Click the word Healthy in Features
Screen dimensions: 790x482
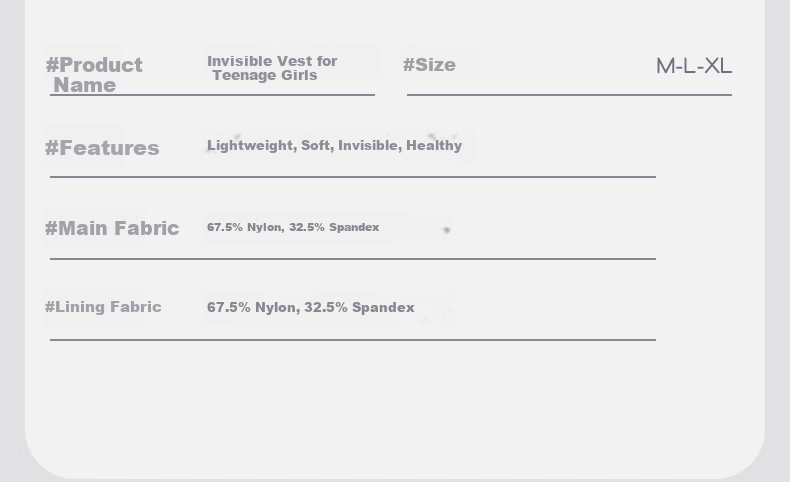(x=434, y=145)
